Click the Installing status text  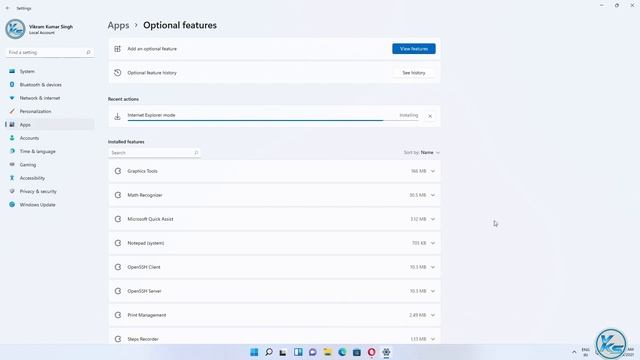[409, 116]
